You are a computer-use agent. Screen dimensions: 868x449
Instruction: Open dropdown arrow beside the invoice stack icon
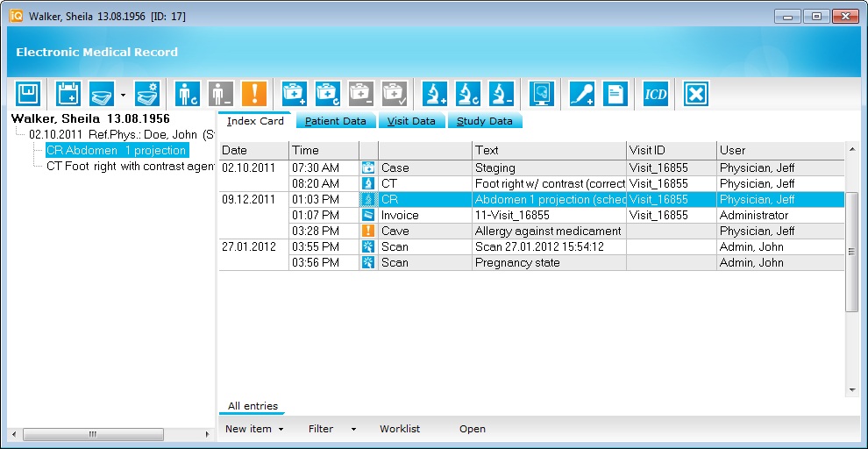123,94
